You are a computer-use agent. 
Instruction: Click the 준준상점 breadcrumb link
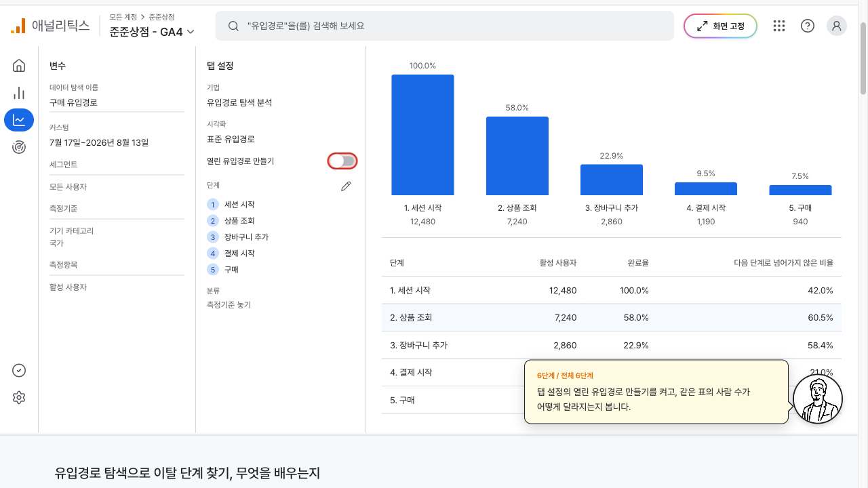pyautogui.click(x=162, y=16)
